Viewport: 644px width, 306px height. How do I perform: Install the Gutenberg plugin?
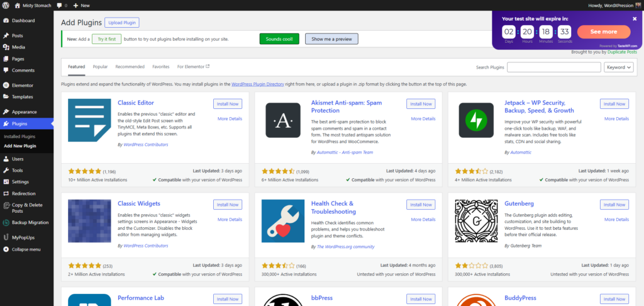click(614, 205)
